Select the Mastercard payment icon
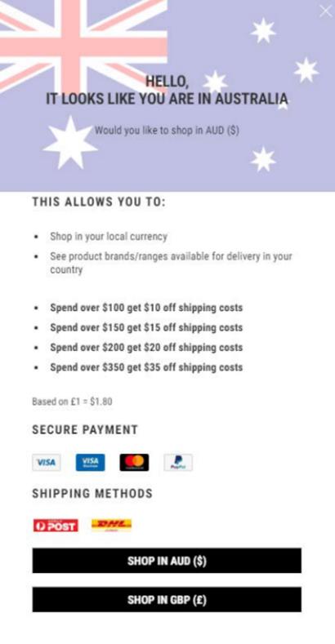Image resolution: width=335 pixels, height=644 pixels. tap(135, 463)
